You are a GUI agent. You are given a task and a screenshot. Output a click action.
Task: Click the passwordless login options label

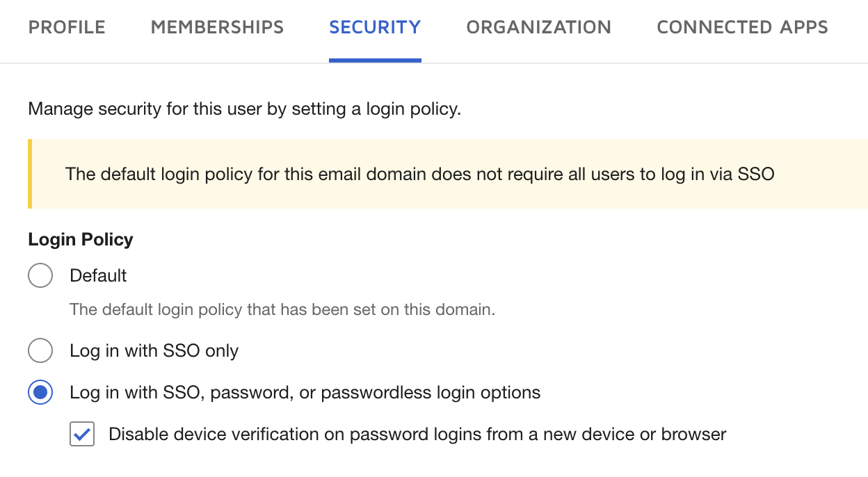pyautogui.click(x=305, y=392)
